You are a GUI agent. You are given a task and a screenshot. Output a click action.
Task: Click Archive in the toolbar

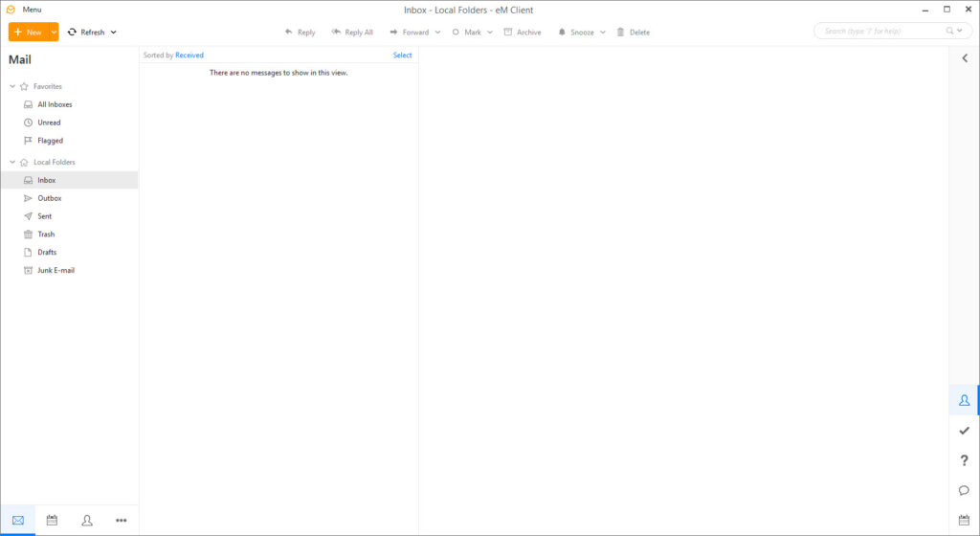click(523, 32)
